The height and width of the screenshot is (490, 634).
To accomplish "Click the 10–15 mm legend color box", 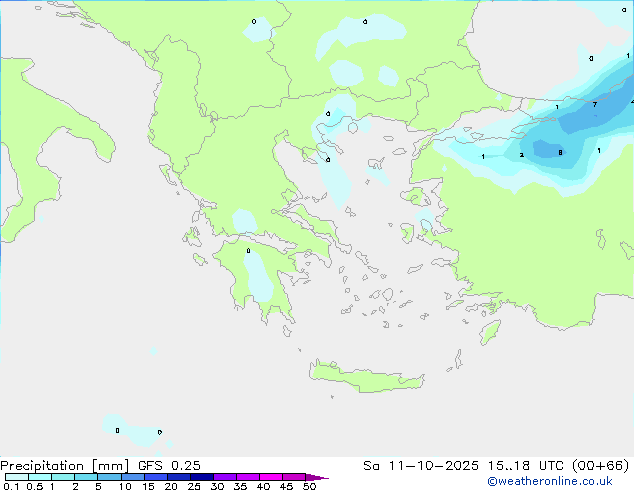I will pyautogui.click(x=133, y=477).
